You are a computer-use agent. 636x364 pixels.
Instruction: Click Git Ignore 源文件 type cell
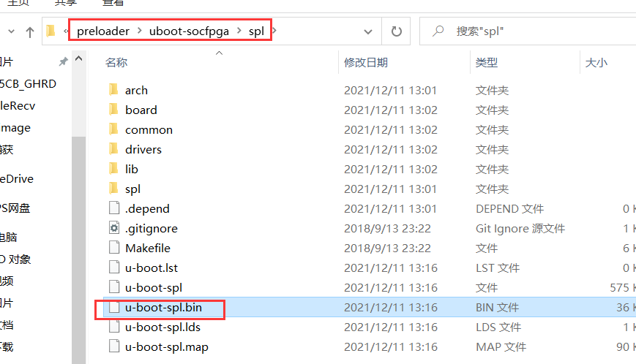click(520, 229)
